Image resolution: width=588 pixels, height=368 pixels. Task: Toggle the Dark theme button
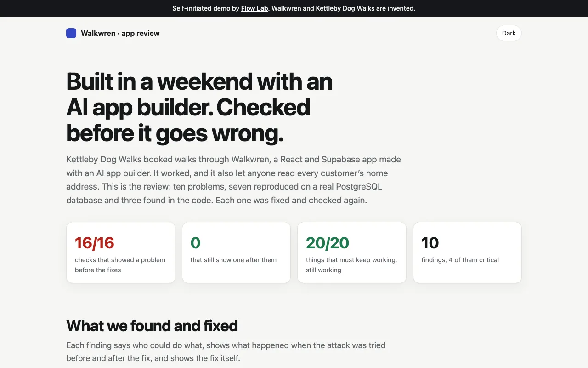pyautogui.click(x=509, y=33)
